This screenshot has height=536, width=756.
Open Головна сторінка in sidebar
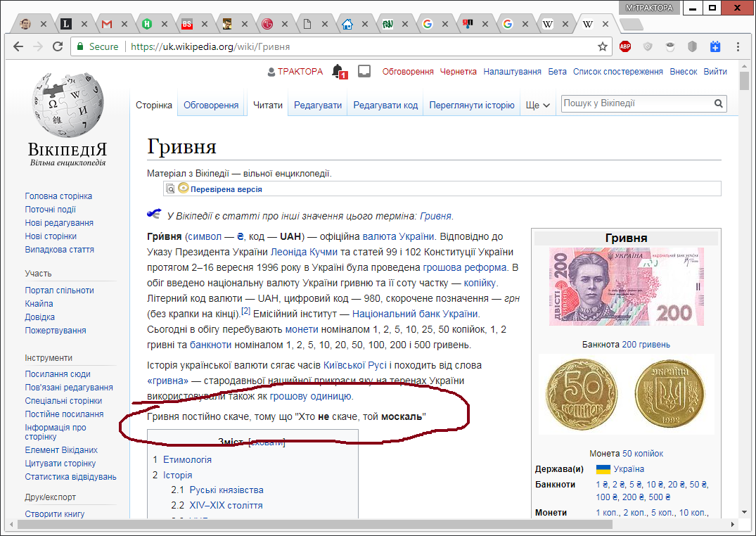pos(58,196)
